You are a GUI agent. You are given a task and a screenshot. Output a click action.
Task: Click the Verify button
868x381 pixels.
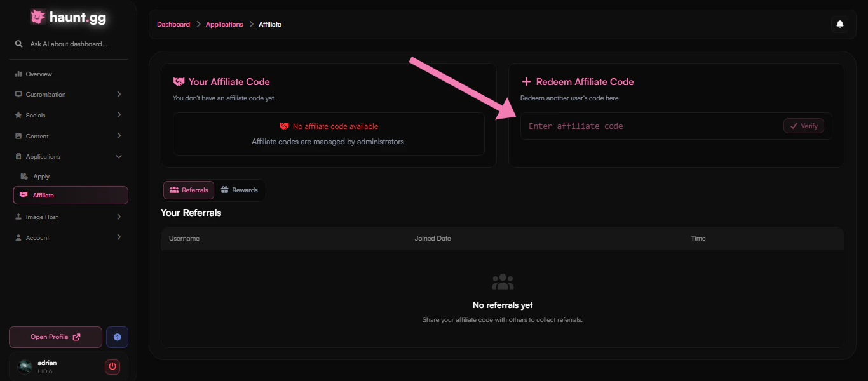803,126
